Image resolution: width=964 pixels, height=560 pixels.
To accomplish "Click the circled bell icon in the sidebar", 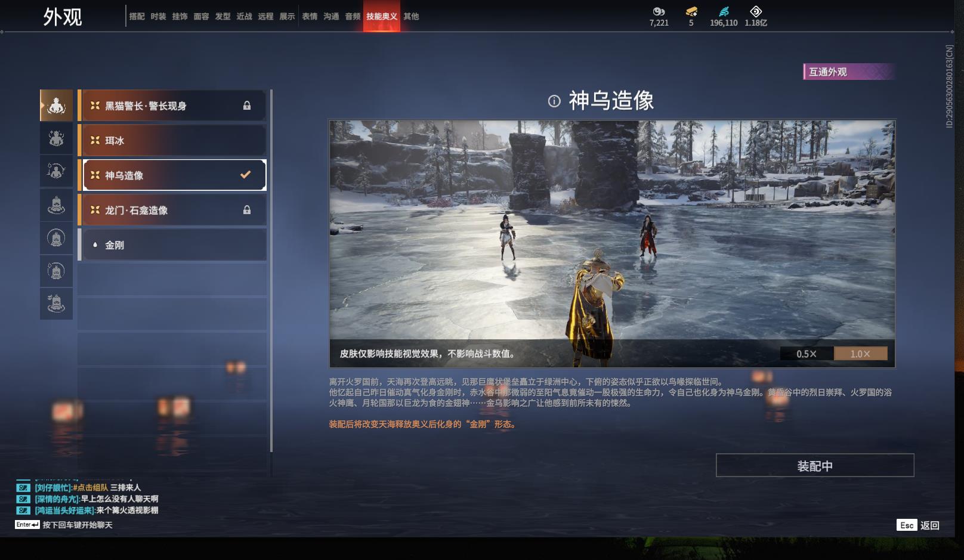I will coord(56,239).
